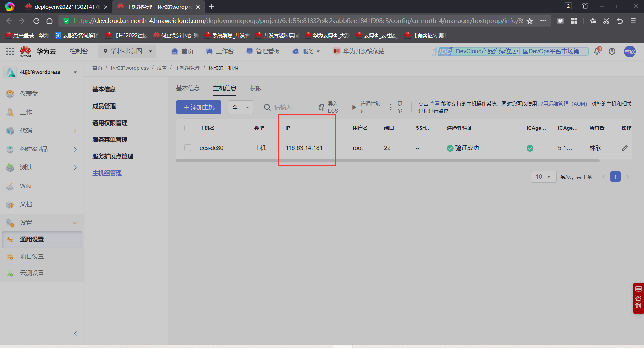644x348 pixels.
Task: Go to browser home page
Action: 49,21
